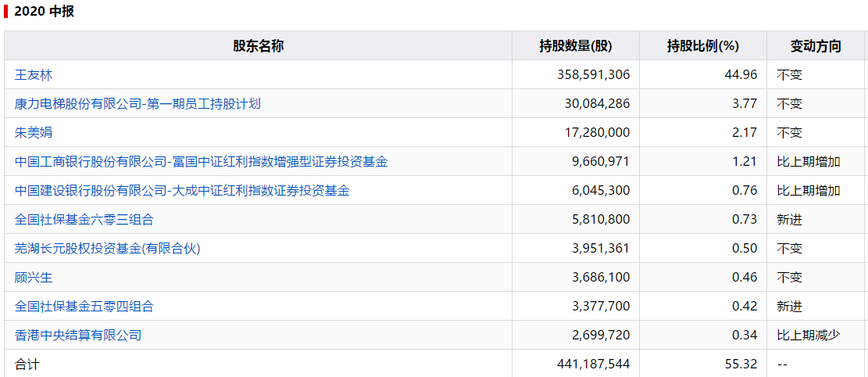This screenshot has width=868, height=377.
Task: Click shareholder name 顾兴生
Action: [x=34, y=277]
